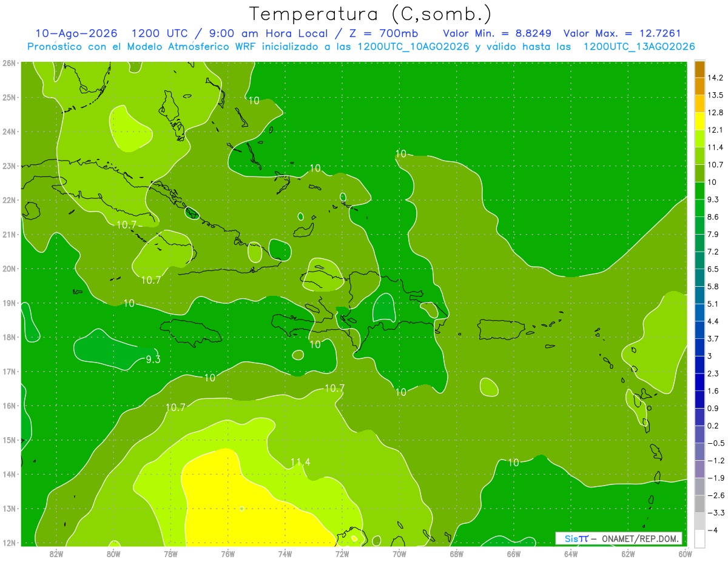Click the 20N latitude label
The width and height of the screenshot is (728, 562).
pos(8,269)
